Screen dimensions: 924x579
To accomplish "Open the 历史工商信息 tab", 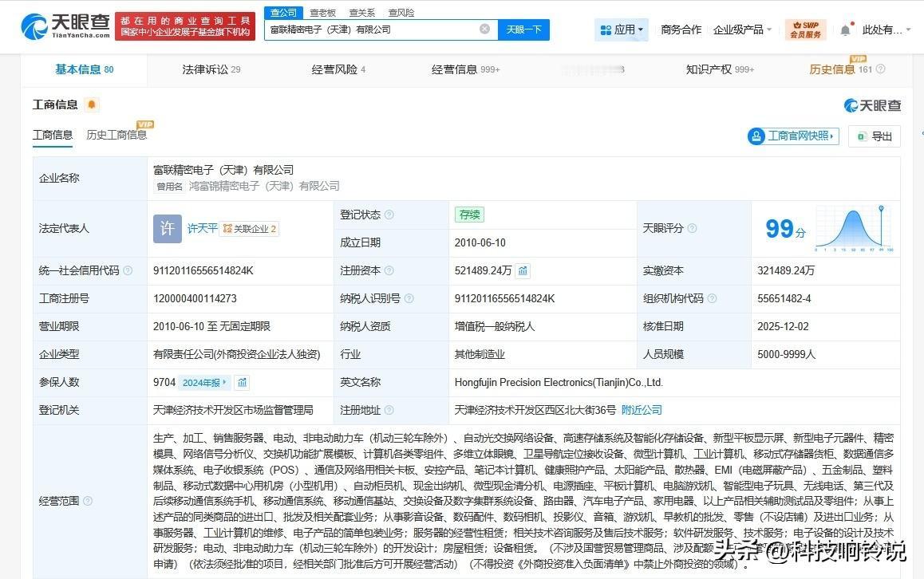I will [116, 135].
